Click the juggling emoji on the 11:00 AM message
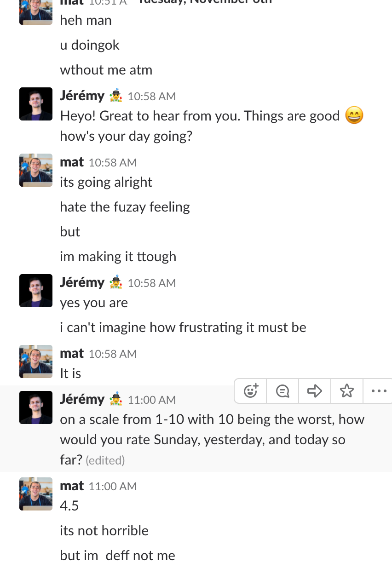The height and width of the screenshot is (562, 392). pos(116,399)
